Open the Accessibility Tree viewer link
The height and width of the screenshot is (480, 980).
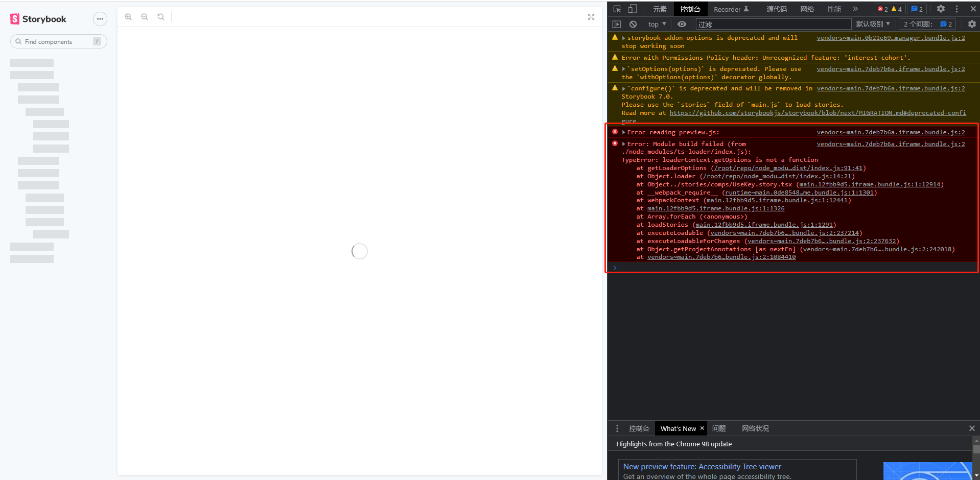coord(702,466)
